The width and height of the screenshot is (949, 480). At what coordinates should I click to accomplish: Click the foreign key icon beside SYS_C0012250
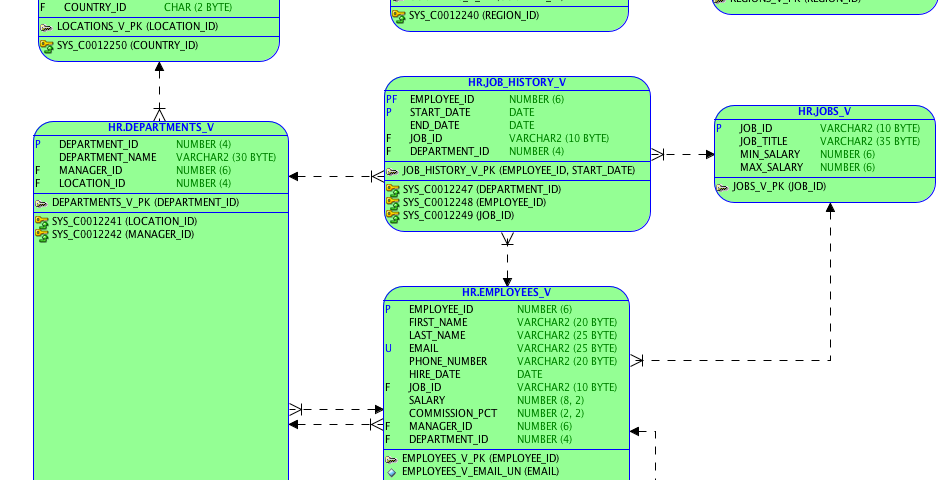(x=47, y=46)
